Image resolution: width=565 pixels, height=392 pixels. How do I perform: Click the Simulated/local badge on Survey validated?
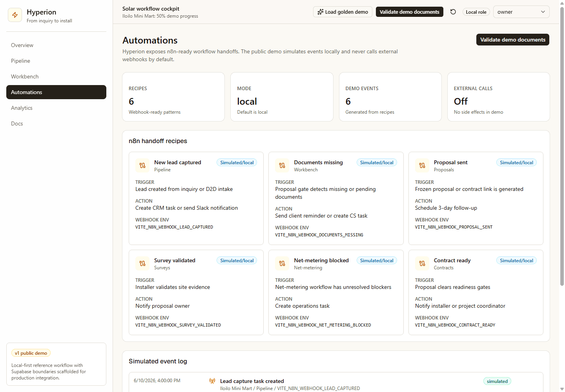point(237,261)
